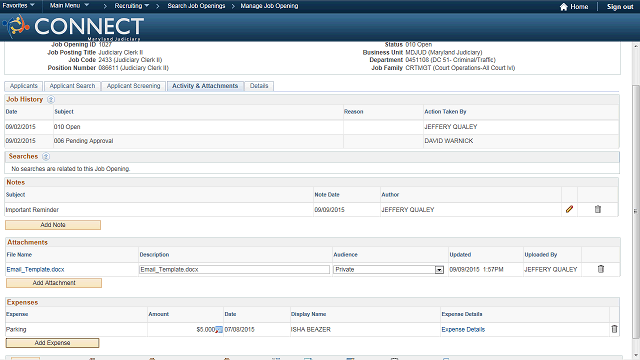Click the Sign out link

tap(620, 7)
